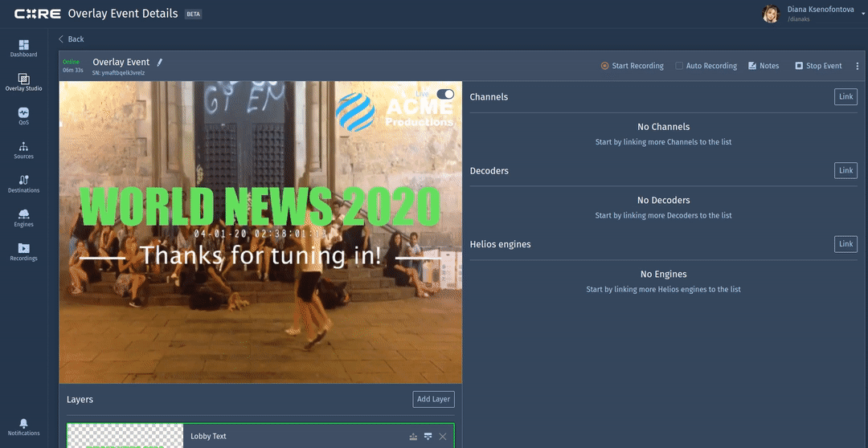Open the Recordings section

point(23,252)
